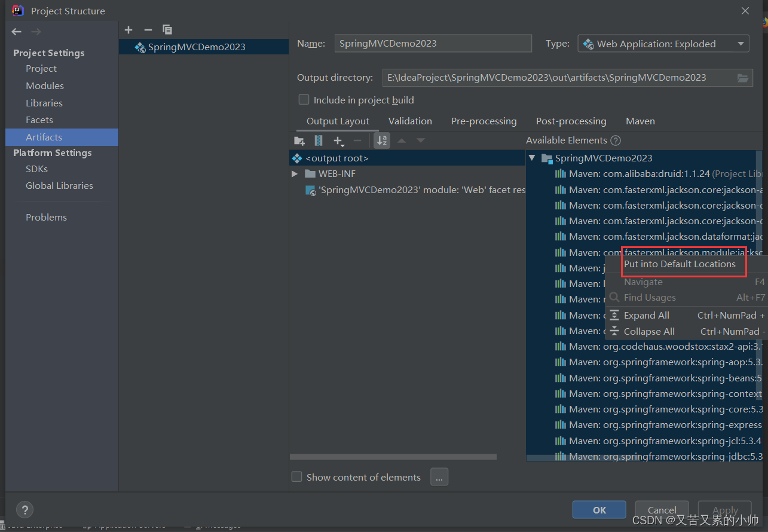Select Maven spring-core library row
This screenshot has height=532, width=768.
pyautogui.click(x=644, y=409)
